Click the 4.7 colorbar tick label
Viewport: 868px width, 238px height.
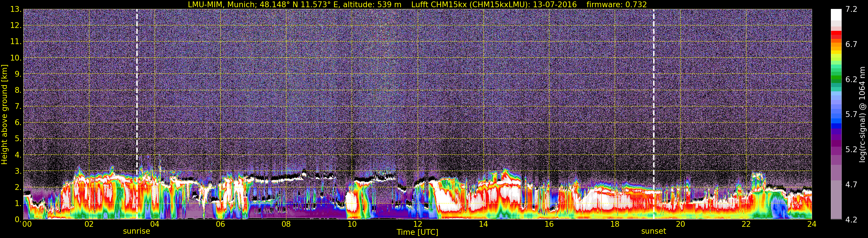coord(851,185)
